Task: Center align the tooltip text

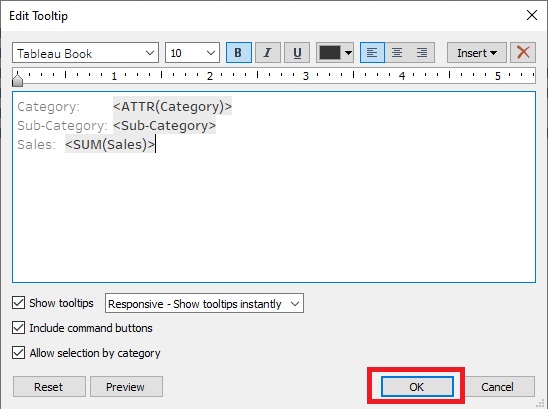Action: click(x=397, y=53)
